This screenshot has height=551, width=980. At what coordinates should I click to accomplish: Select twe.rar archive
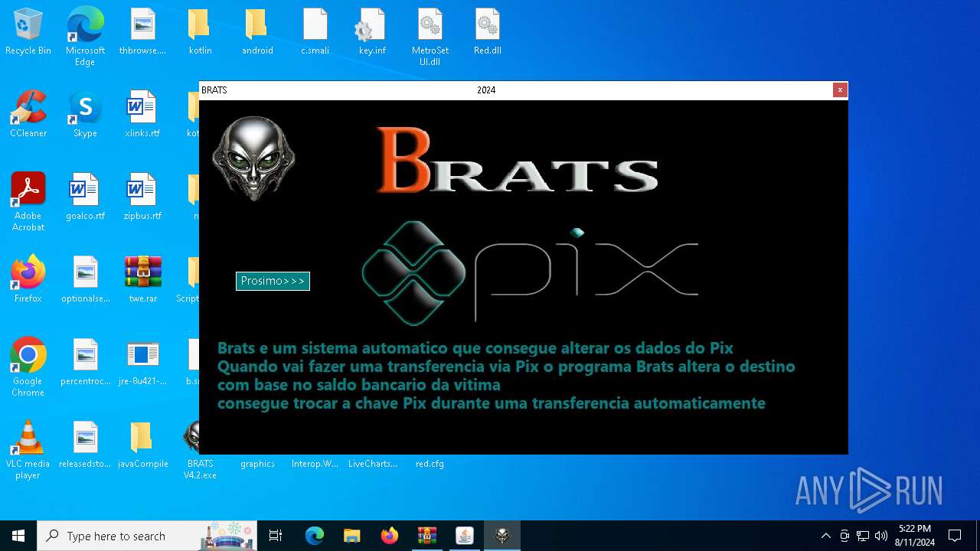click(x=142, y=280)
